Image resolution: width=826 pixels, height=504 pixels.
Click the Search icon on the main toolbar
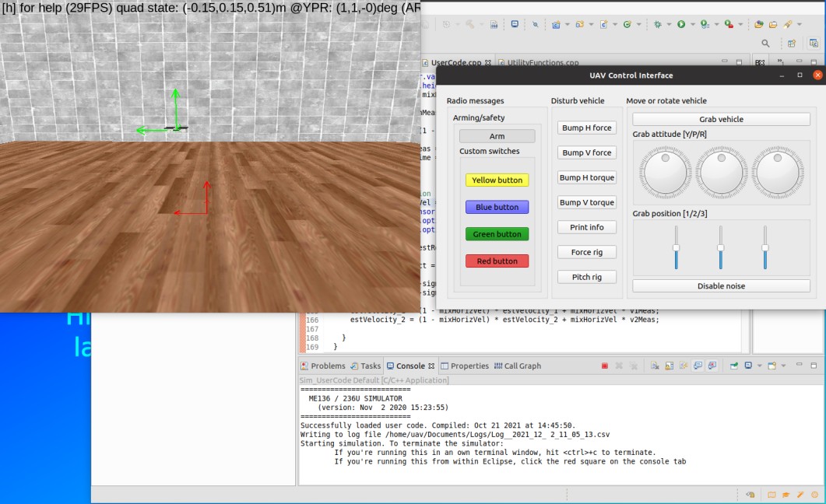pos(765,43)
